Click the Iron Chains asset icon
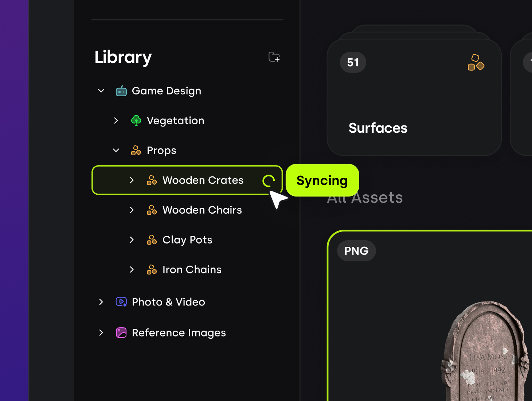The image size is (532, 401). (152, 269)
